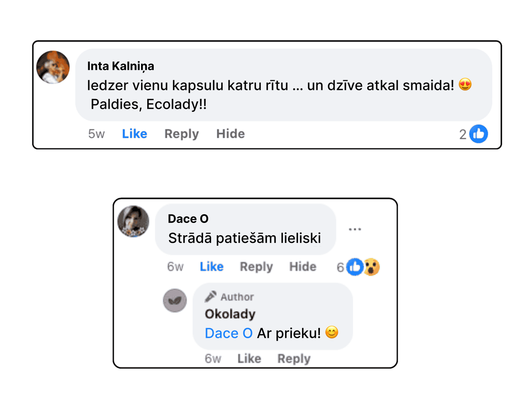
Task: Open the Okolady page name link
Action: (x=230, y=314)
